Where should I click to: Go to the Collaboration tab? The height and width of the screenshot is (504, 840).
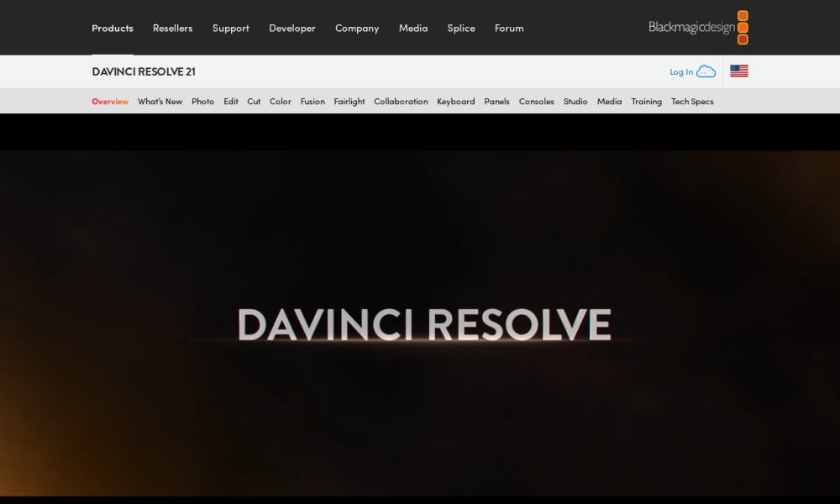[x=401, y=102]
